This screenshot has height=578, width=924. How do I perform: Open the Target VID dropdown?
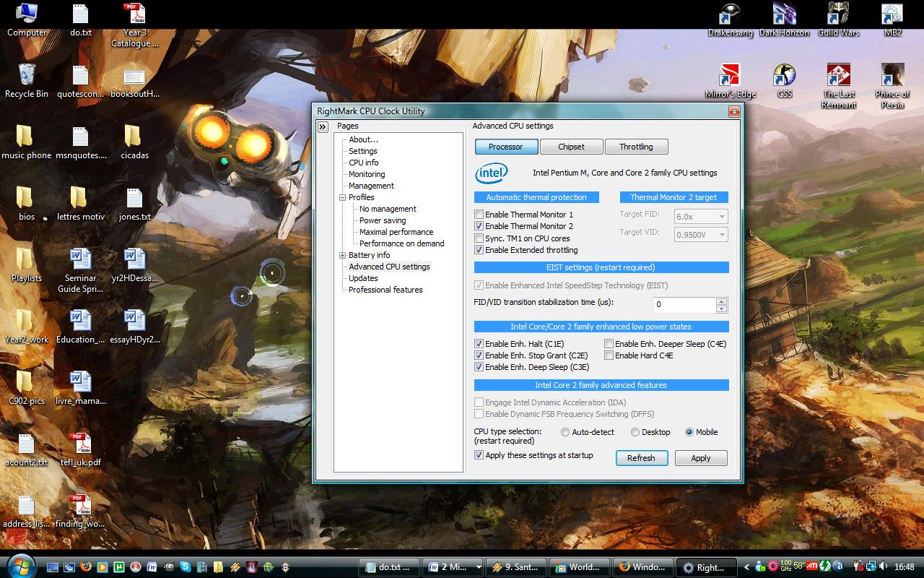point(700,234)
